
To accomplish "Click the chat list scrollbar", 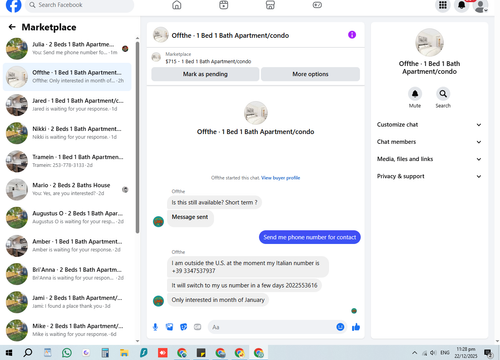I will point(137,137).
